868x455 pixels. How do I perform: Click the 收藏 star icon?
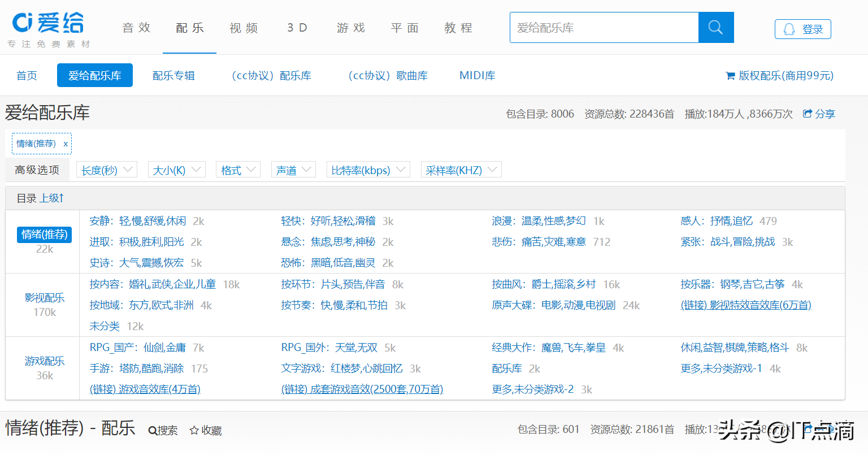(194, 431)
